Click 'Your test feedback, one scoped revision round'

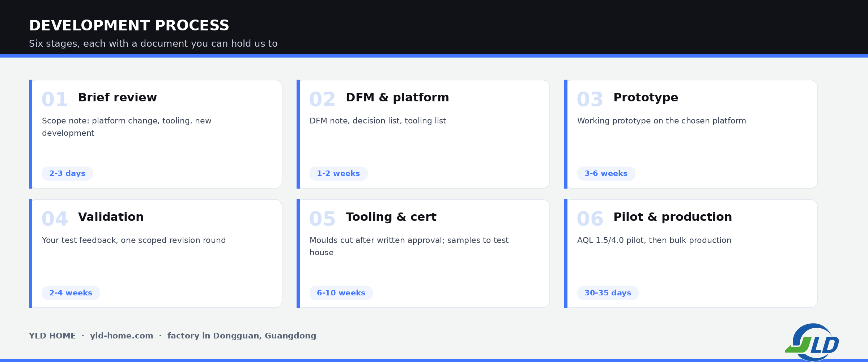[x=134, y=240]
